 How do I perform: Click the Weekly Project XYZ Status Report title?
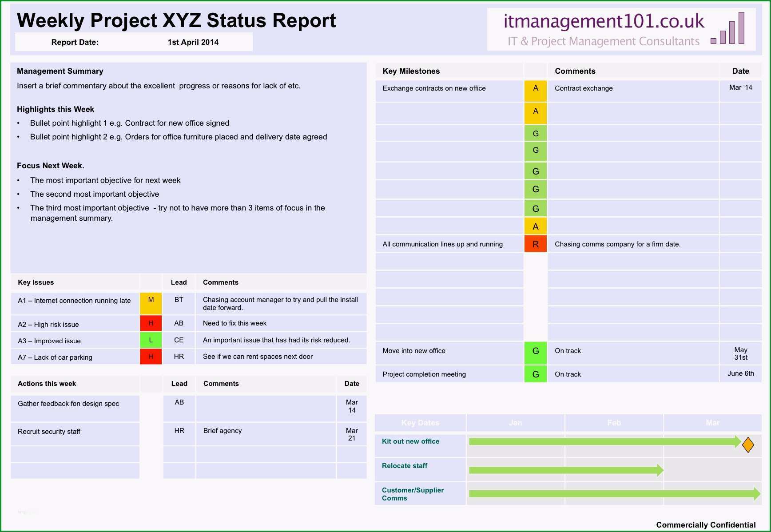[176, 20]
